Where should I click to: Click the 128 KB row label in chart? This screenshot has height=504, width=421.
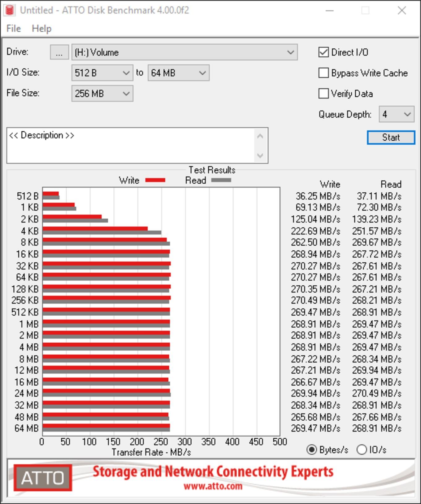25,289
